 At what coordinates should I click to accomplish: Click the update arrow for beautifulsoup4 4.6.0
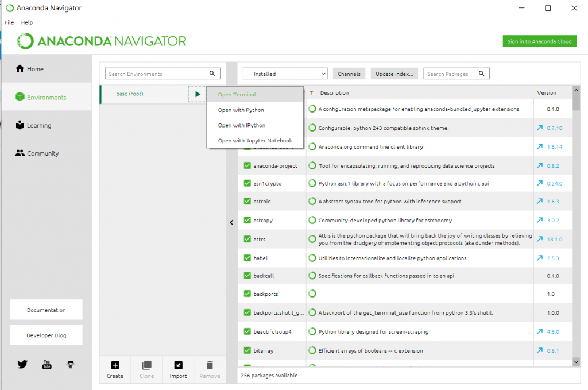pos(540,331)
